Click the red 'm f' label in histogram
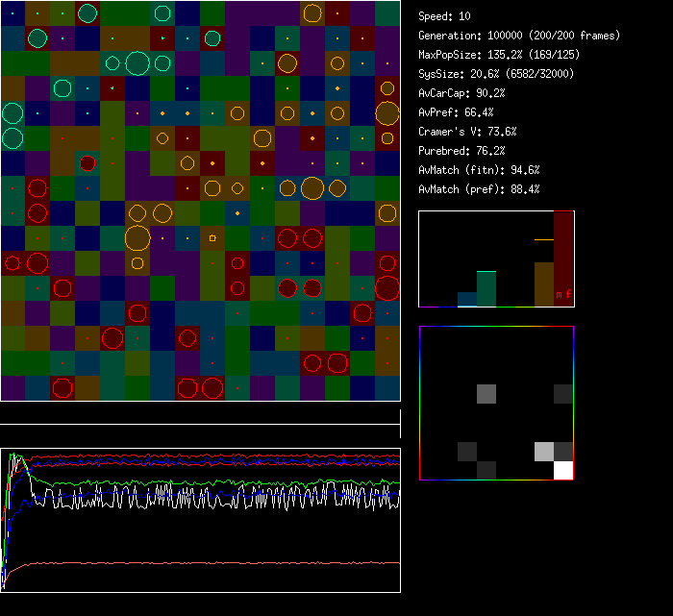Screen dimensions: 673x616 coord(562,293)
